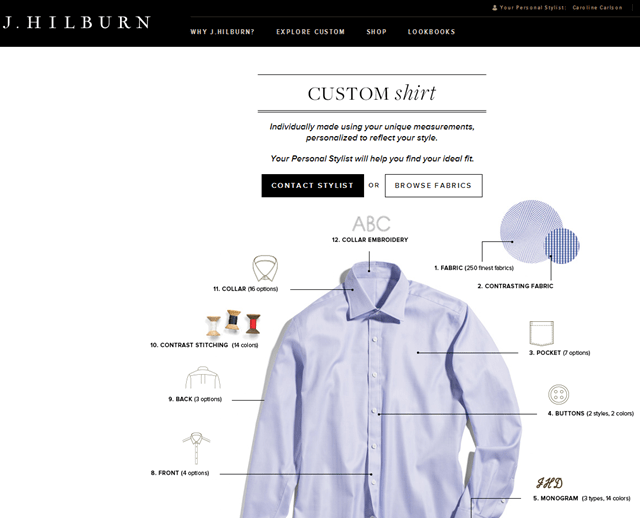640x518 pixels.
Task: Click the shirt back outline icon
Action: coord(203,377)
